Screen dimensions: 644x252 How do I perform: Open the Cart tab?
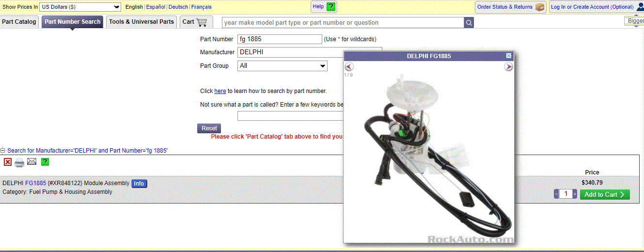pyautogui.click(x=196, y=22)
